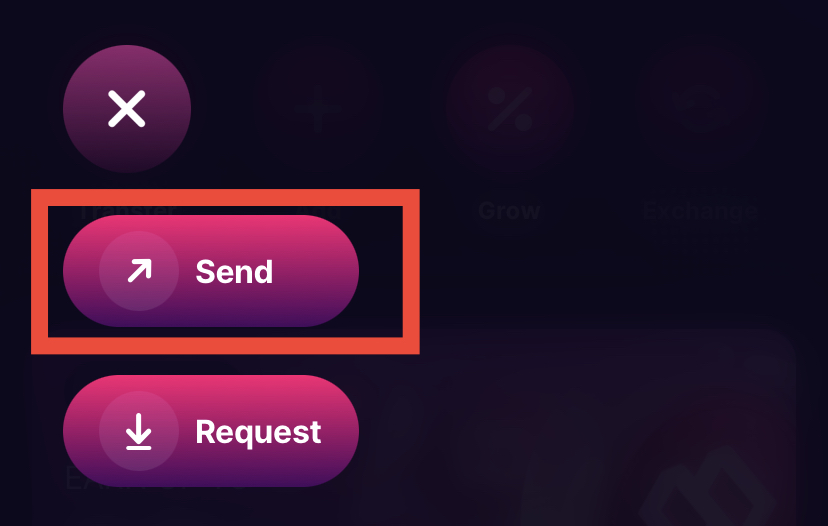Tap the Send pill button
Viewport: 828px width, 526px height.
(211, 271)
